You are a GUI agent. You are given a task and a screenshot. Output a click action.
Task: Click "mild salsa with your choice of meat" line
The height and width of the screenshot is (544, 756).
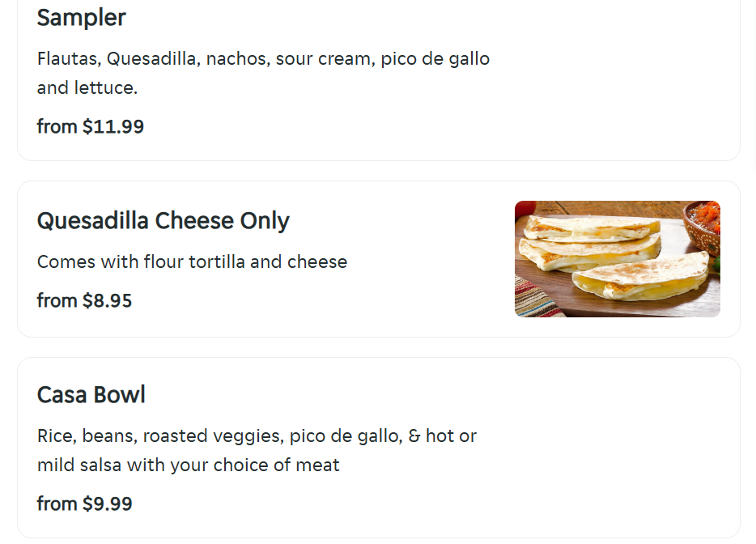(189, 465)
